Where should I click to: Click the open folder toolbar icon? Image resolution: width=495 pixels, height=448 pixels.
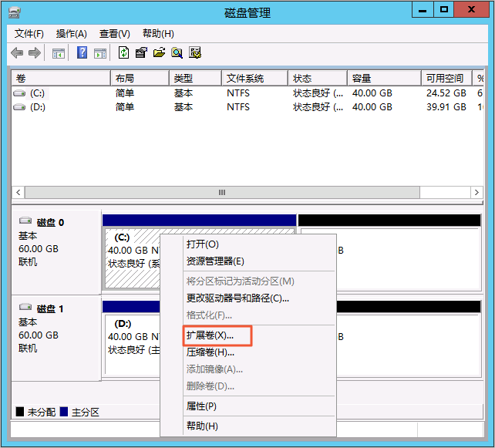159,53
